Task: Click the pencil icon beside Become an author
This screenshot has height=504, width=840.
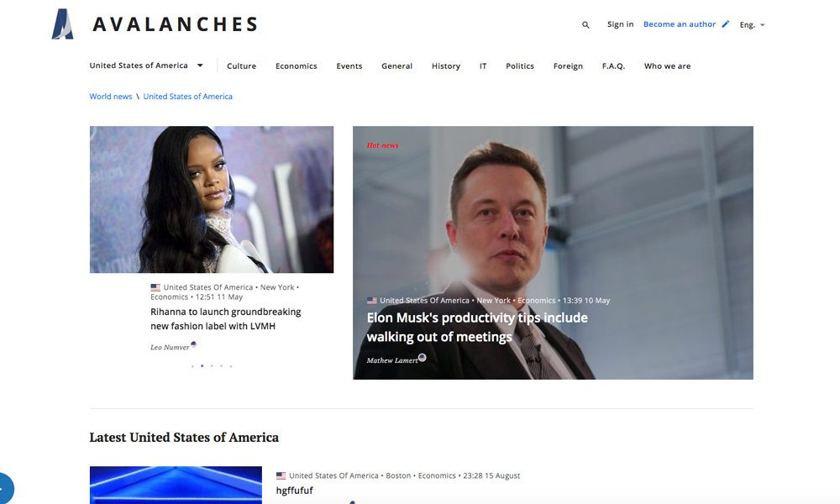Action: [726, 24]
